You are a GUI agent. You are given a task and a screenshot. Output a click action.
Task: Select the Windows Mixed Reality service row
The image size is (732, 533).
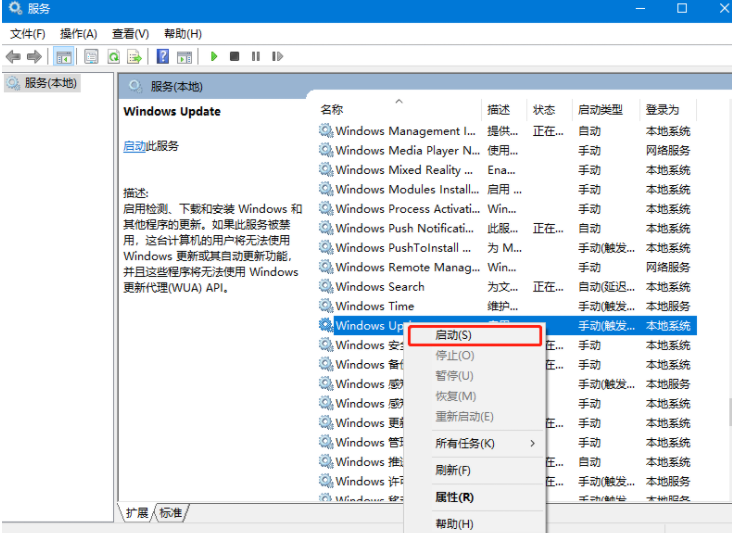[507, 170]
